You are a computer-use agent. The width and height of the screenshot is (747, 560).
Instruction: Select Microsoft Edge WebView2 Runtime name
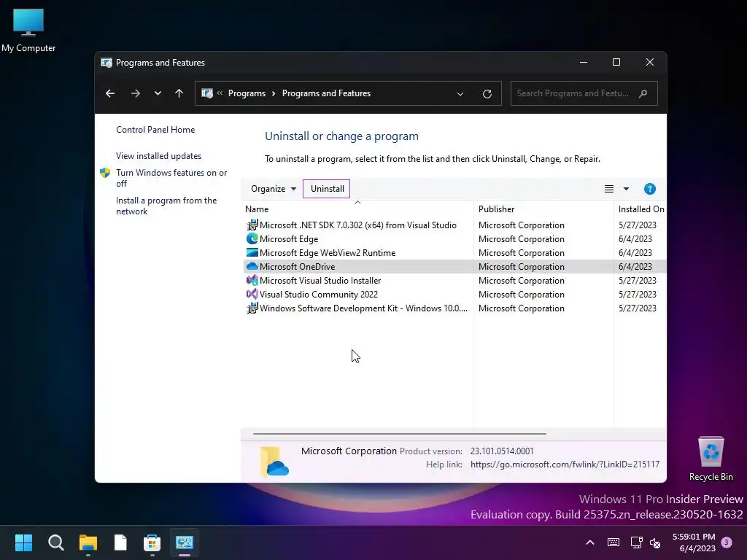[328, 252]
